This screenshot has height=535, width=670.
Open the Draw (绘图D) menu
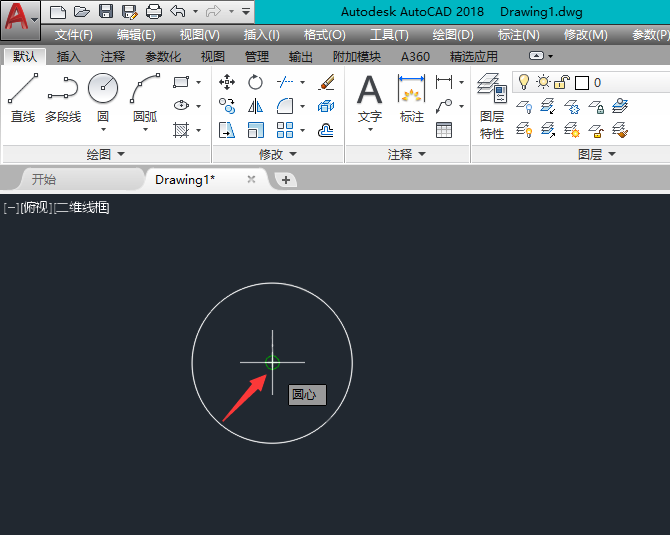(x=453, y=35)
